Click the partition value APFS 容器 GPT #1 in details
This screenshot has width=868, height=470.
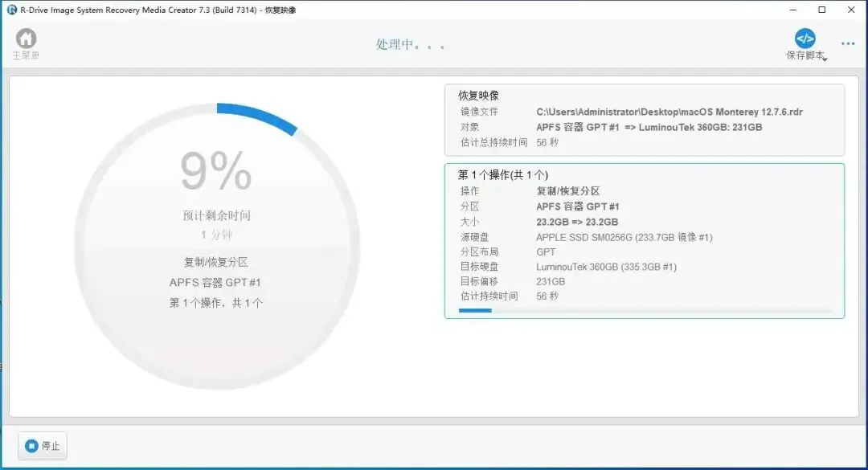coord(577,206)
